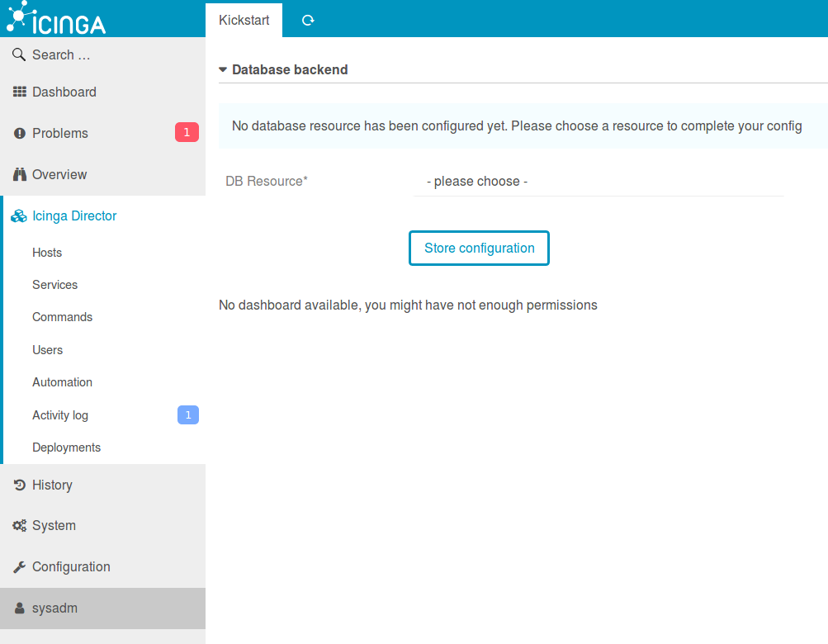Go to Director Services
This screenshot has width=828, height=644.
55,285
